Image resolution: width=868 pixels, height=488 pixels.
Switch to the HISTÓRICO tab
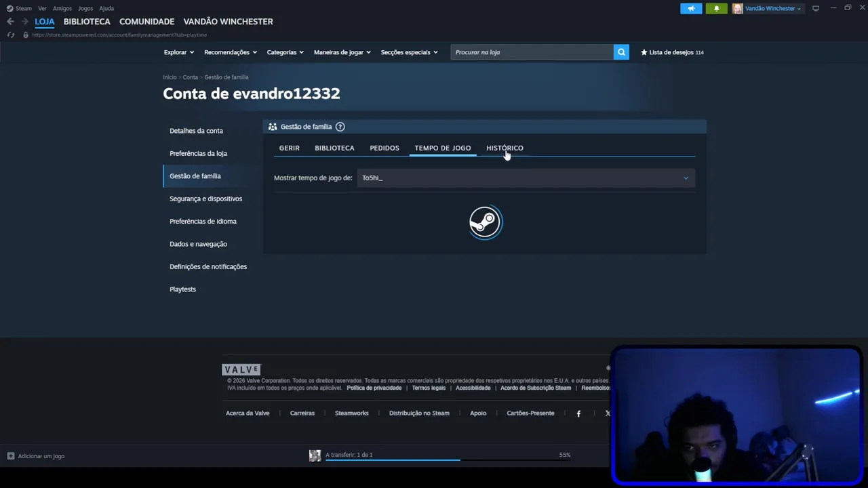505,148
